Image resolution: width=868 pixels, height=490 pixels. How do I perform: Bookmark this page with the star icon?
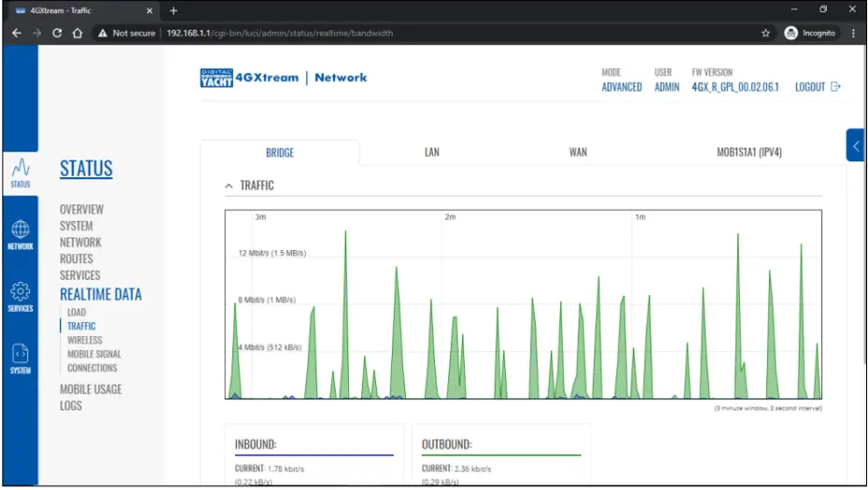[x=765, y=33]
